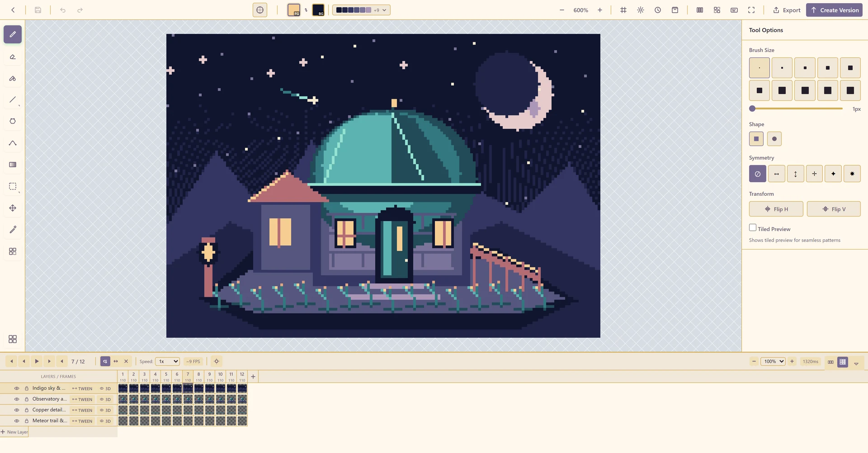Screen dimensions: 868x453
Task: Play the animation
Action: click(x=37, y=361)
